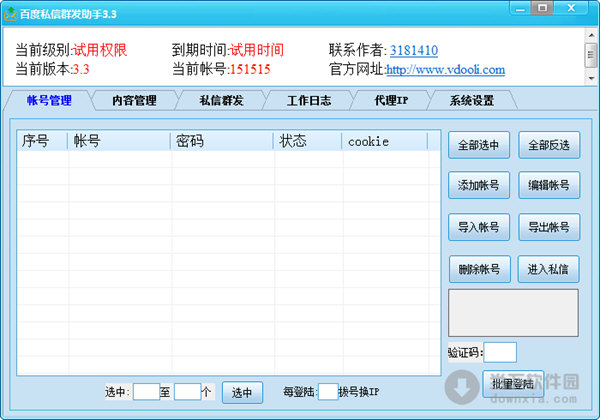
Task: Click the 状态 column header
Action: pyautogui.click(x=308, y=141)
